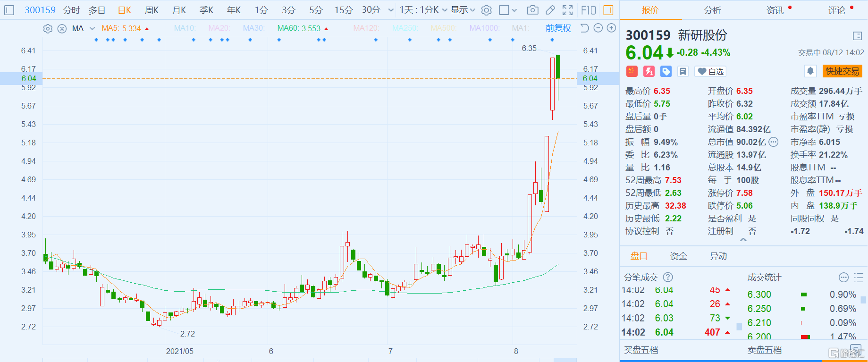Open the 分析 tab
The image size is (868, 362).
[x=712, y=10]
